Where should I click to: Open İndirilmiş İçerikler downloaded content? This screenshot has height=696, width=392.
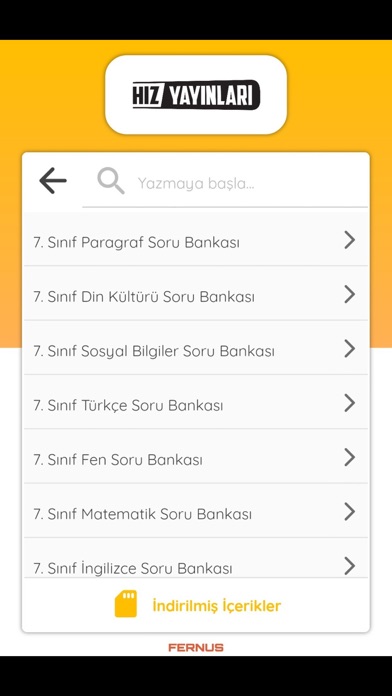[217, 605]
